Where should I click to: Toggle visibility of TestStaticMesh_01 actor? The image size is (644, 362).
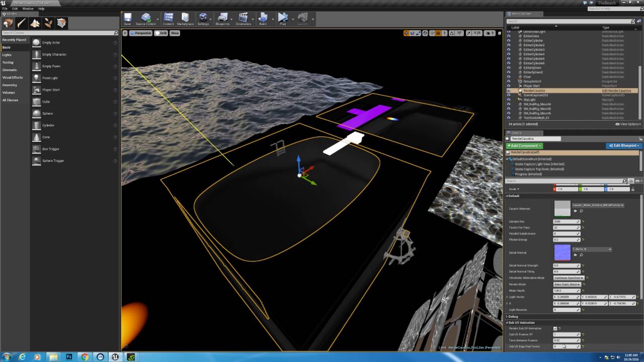point(509,118)
